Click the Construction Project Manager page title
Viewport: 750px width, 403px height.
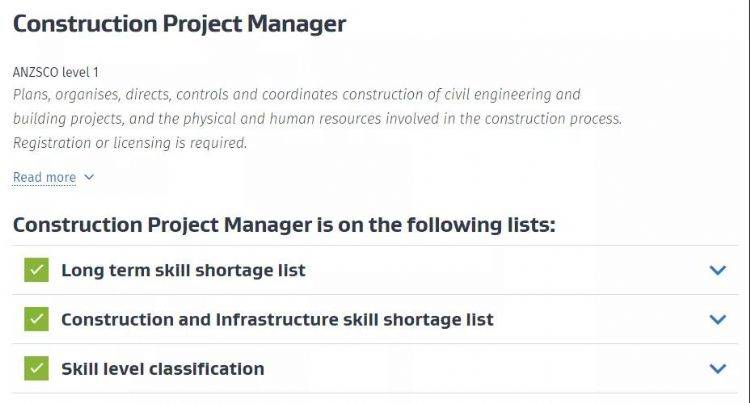(x=179, y=24)
